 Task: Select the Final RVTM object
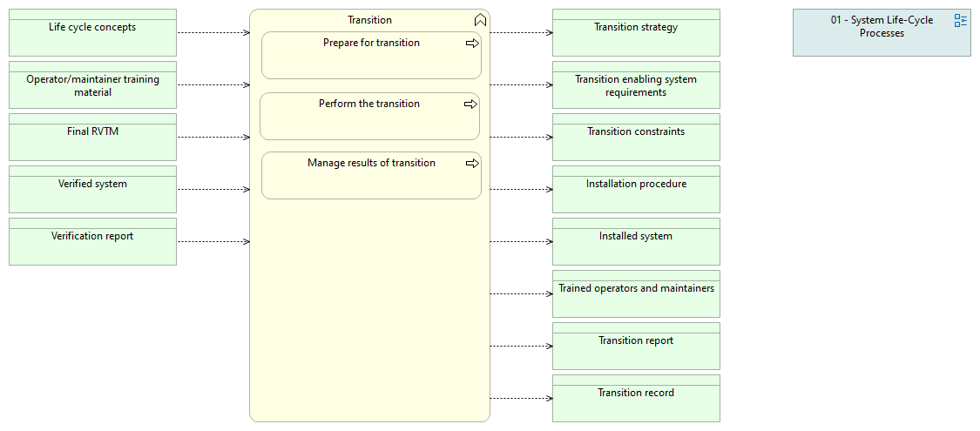[92, 137]
